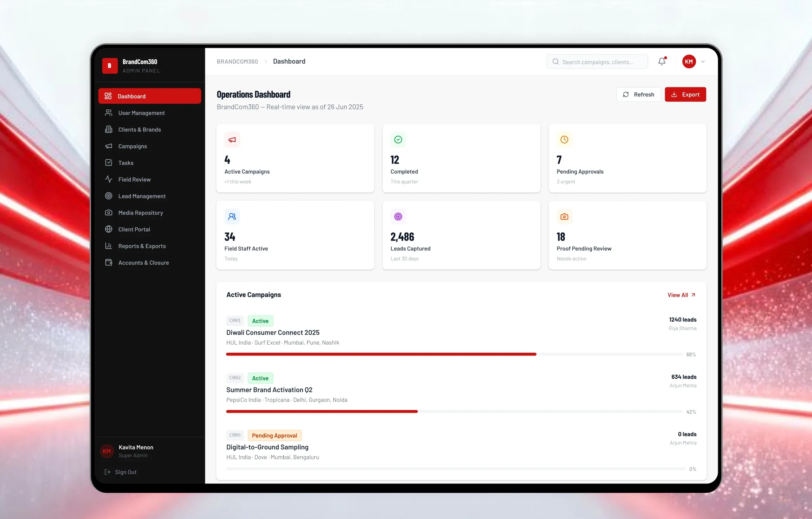The image size is (812, 519).
Task: Click the Dashboard breadcrumb title
Action: click(x=289, y=61)
